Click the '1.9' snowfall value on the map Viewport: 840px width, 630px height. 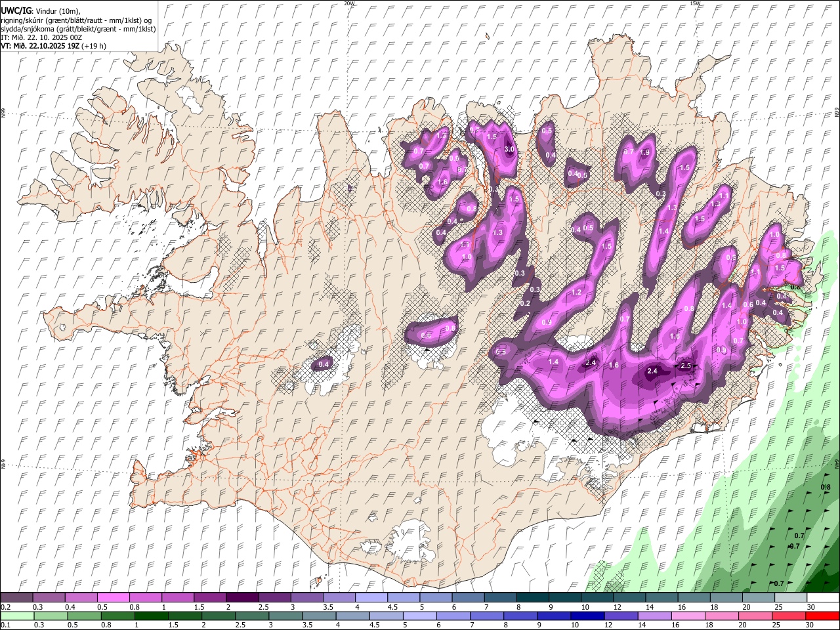click(x=644, y=152)
